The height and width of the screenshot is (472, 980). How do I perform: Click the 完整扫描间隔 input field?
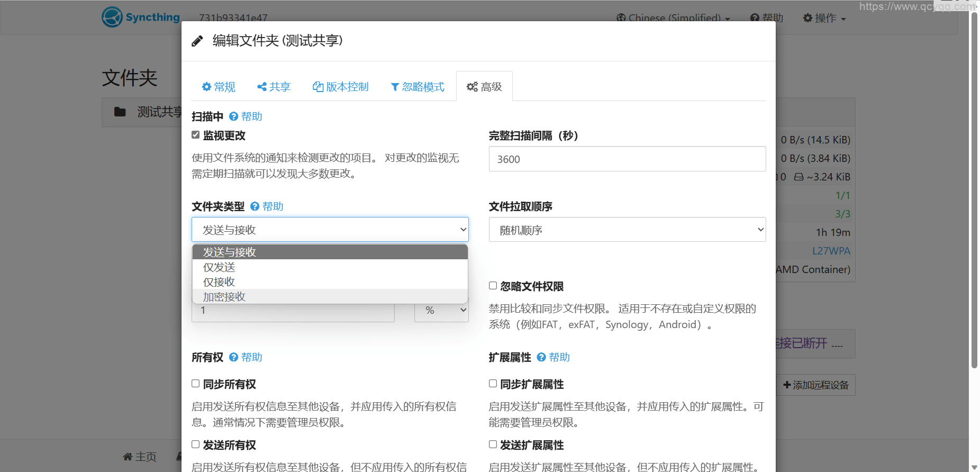coord(627,159)
